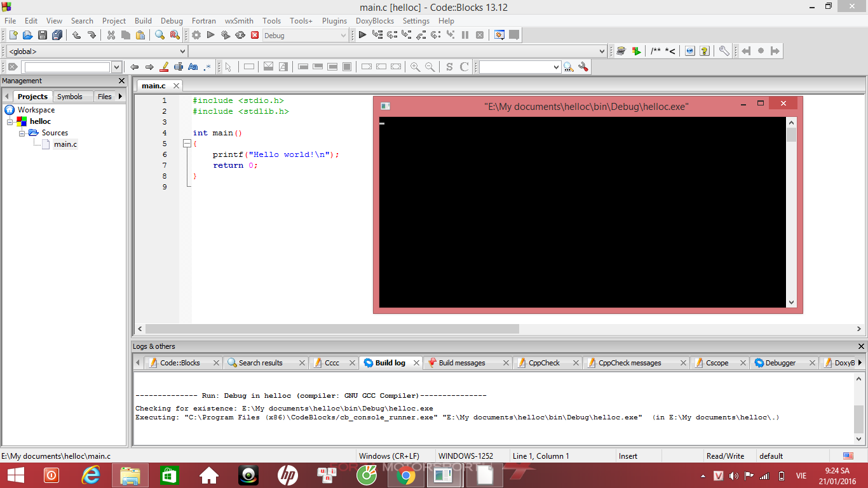Open the <global> scope dropdown

click(x=97, y=51)
